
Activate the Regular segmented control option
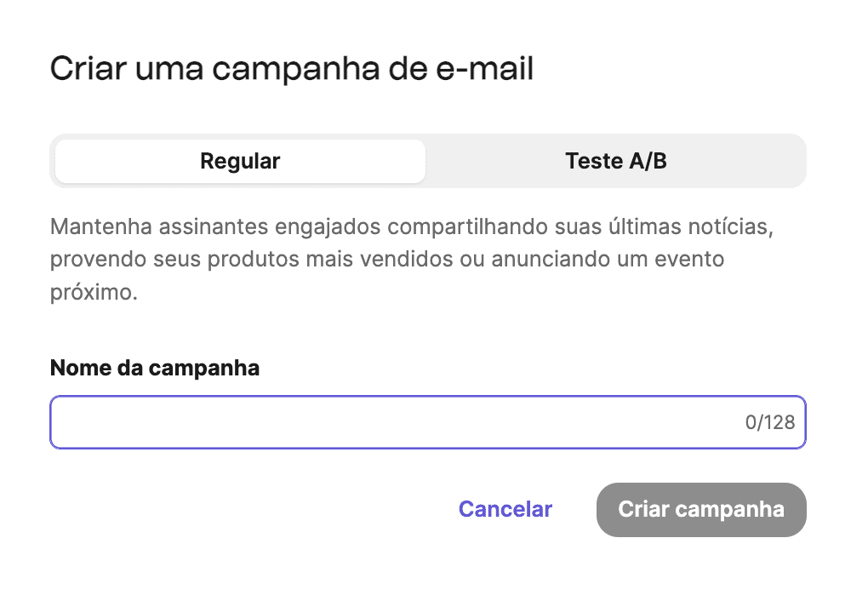coord(240,161)
